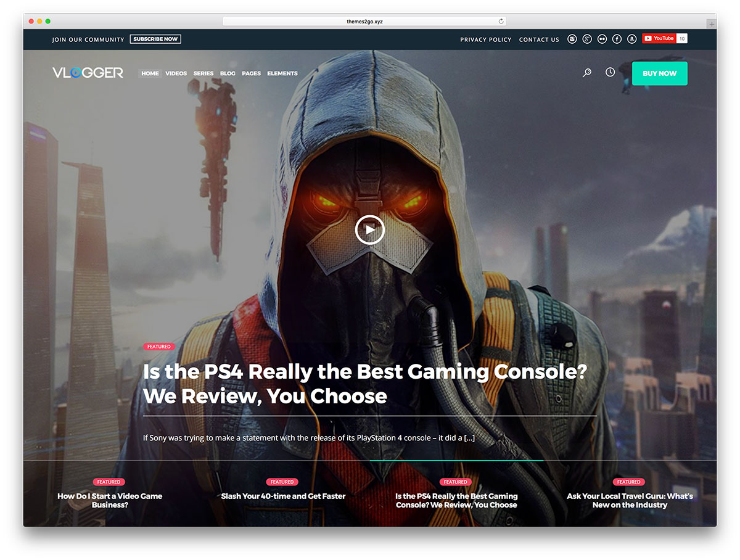Open the Flickr social icon

[602, 39]
